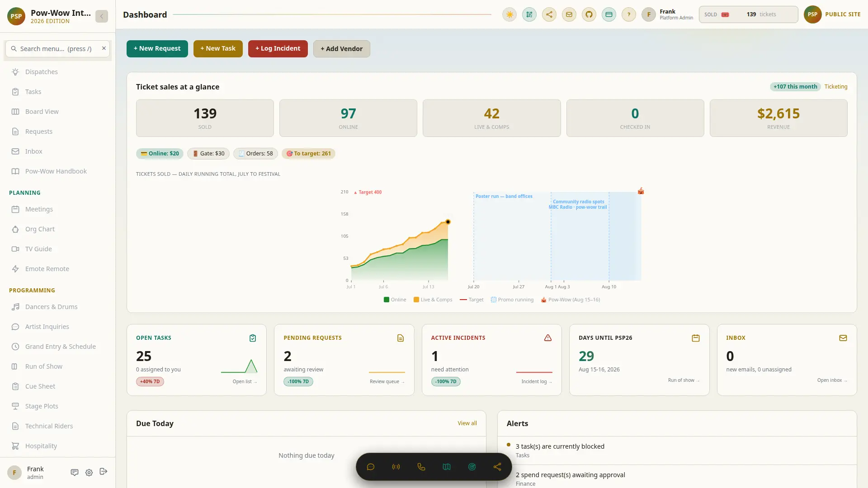
Task: Click the calendar icon on Days Until PSP26 card
Action: [696, 338]
